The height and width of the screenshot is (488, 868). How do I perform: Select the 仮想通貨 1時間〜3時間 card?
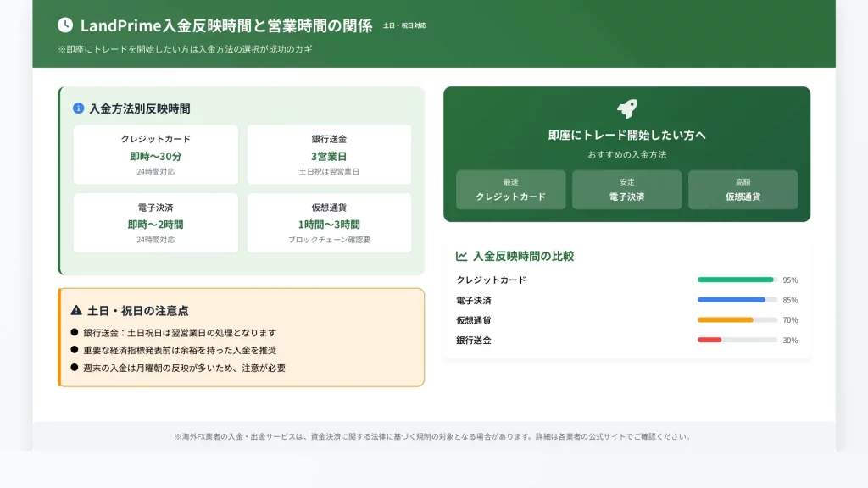coord(329,223)
